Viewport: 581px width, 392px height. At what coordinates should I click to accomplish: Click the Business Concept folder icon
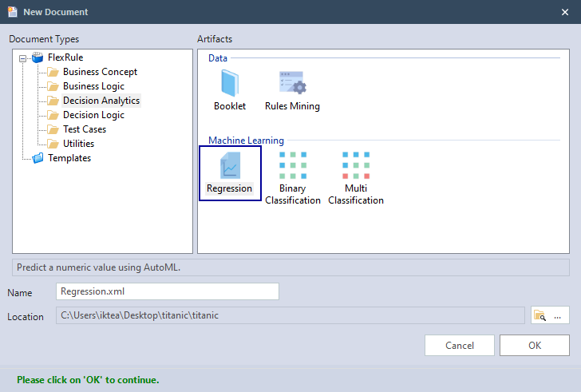[x=53, y=72]
